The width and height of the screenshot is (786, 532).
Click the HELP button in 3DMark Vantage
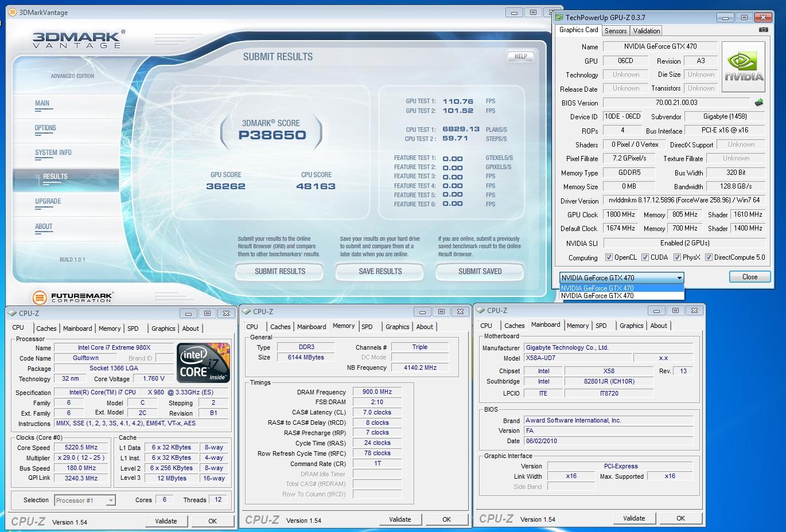pos(520,57)
